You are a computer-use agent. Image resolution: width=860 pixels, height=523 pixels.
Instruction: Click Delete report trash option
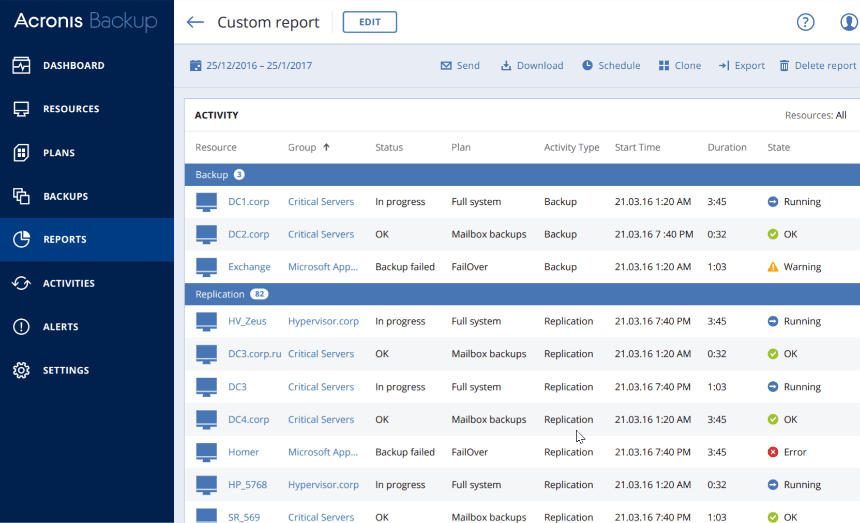point(817,66)
